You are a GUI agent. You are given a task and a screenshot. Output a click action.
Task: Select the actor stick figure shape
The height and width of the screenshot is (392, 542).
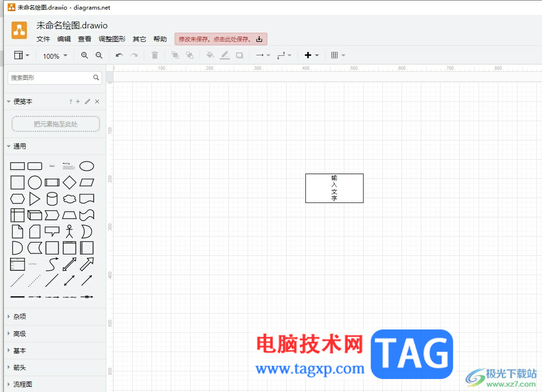(69, 232)
